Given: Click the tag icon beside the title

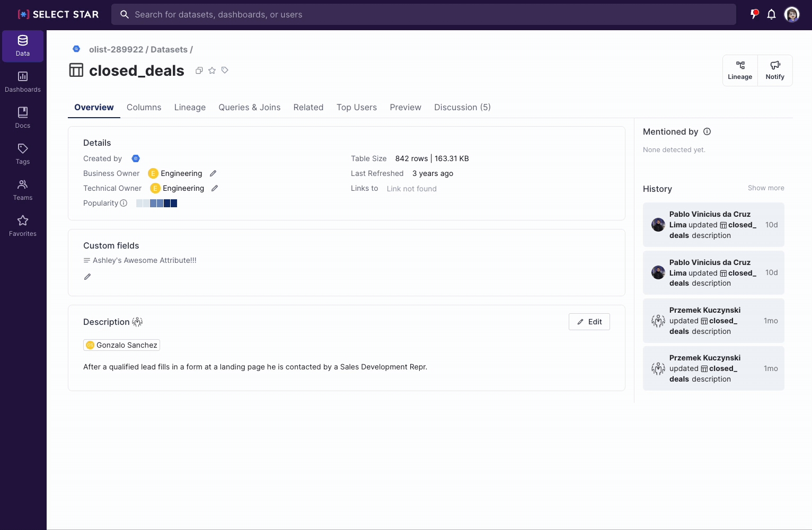Looking at the screenshot, I should tap(225, 70).
